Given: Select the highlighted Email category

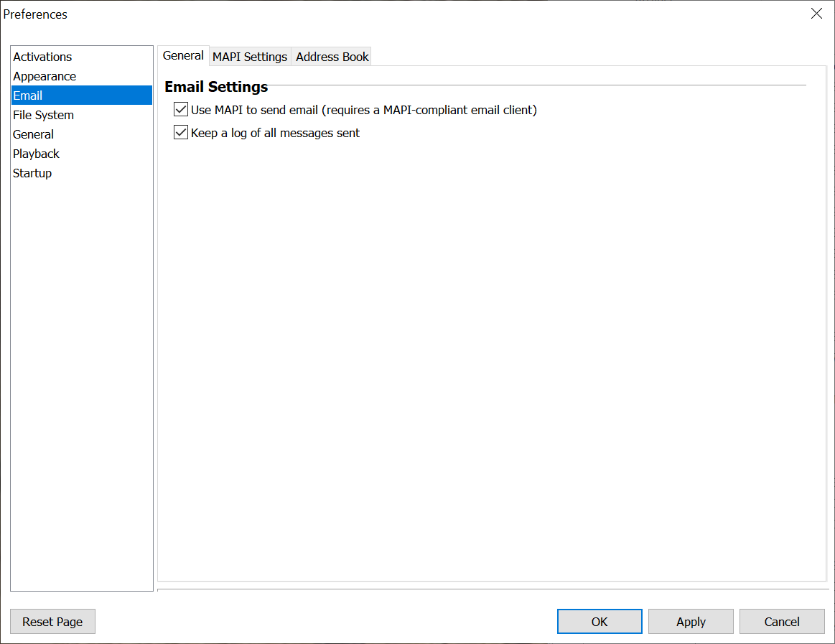Looking at the screenshot, I should coord(28,95).
